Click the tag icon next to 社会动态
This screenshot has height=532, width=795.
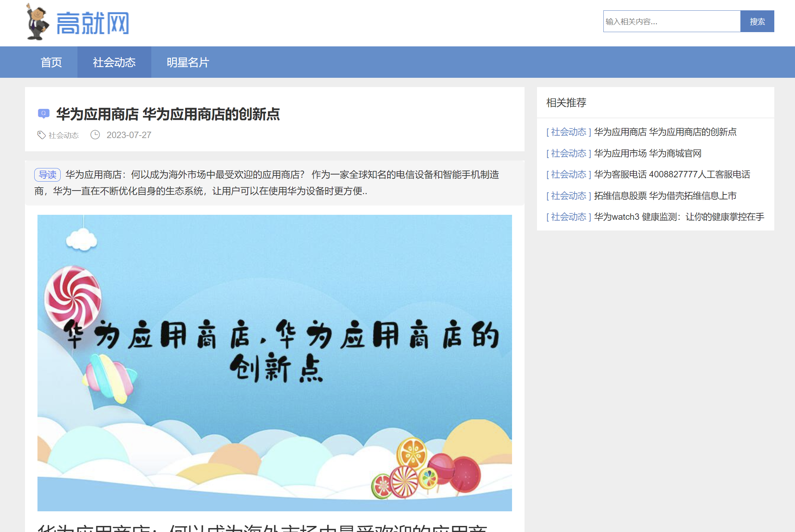click(x=41, y=135)
